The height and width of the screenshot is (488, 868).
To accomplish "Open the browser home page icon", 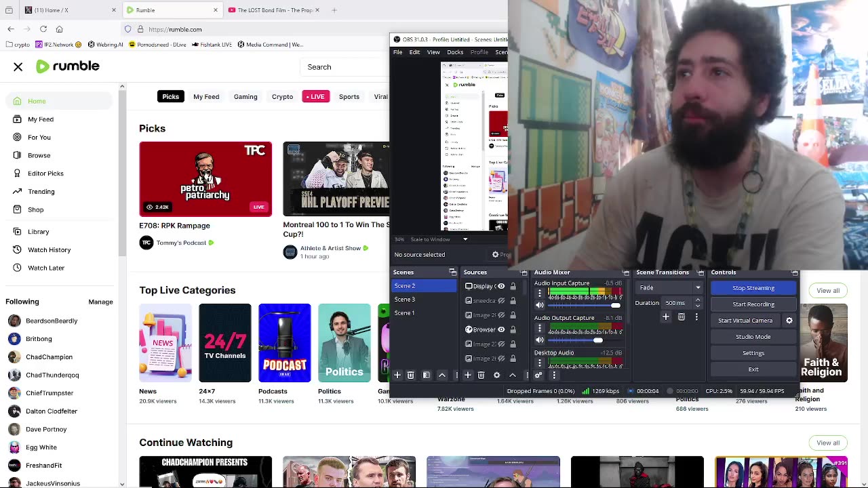I will pos(60,29).
